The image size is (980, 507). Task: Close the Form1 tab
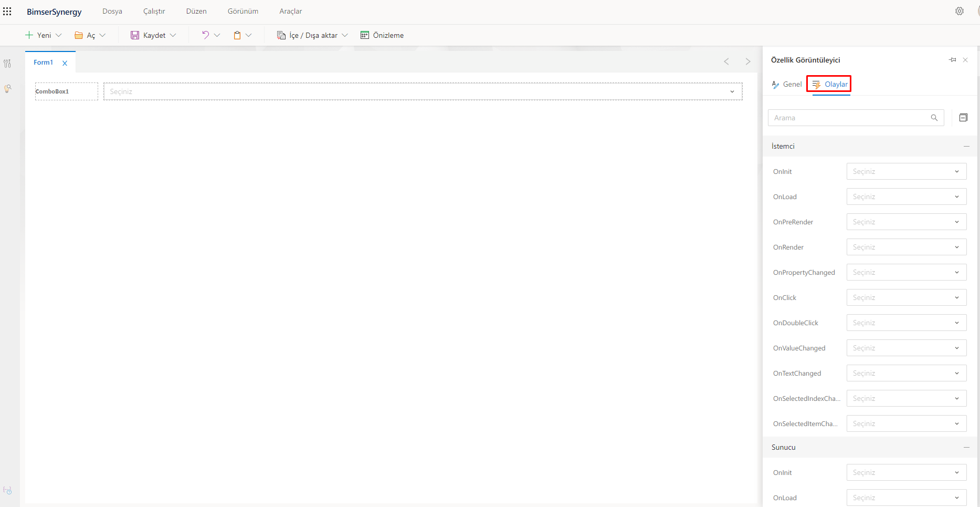[65, 63]
